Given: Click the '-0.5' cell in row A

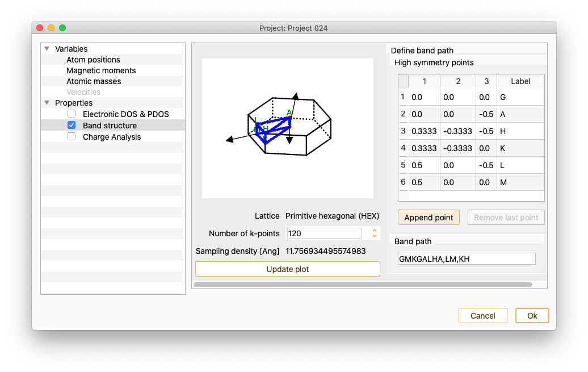Looking at the screenshot, I should pos(486,114).
